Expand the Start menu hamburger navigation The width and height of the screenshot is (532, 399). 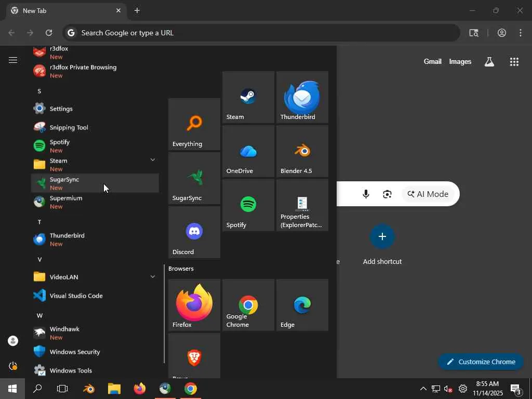(x=13, y=60)
